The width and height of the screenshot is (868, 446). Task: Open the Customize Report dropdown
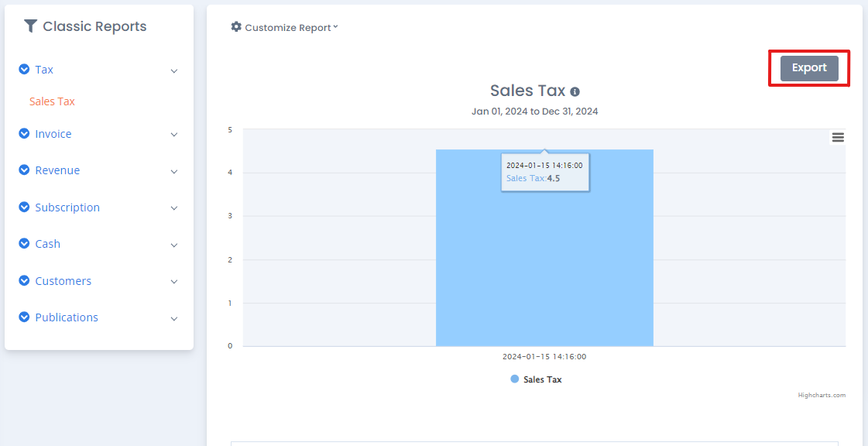[284, 27]
